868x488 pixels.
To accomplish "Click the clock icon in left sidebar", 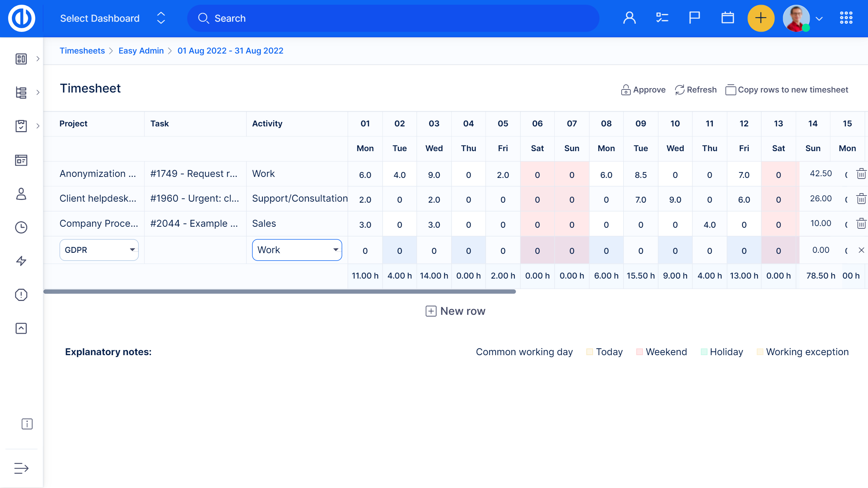I will (x=21, y=227).
